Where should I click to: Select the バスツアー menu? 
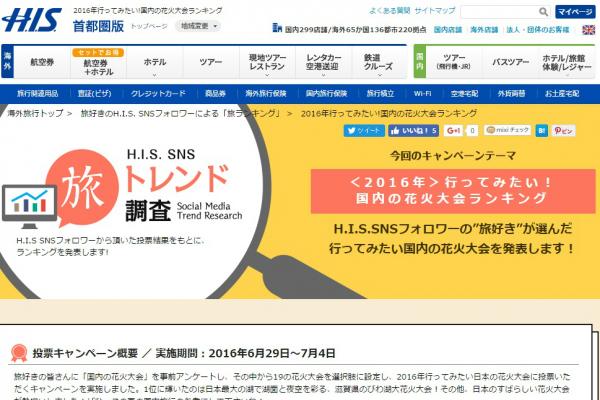(x=510, y=62)
